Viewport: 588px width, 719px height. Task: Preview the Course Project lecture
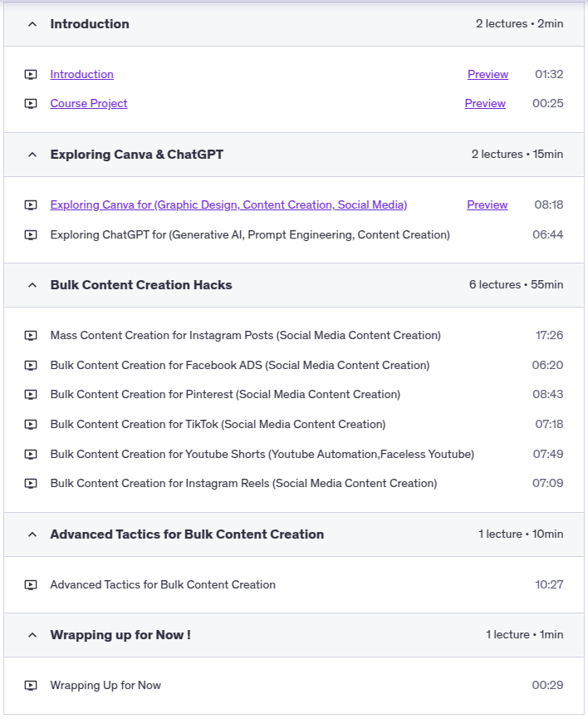(485, 104)
